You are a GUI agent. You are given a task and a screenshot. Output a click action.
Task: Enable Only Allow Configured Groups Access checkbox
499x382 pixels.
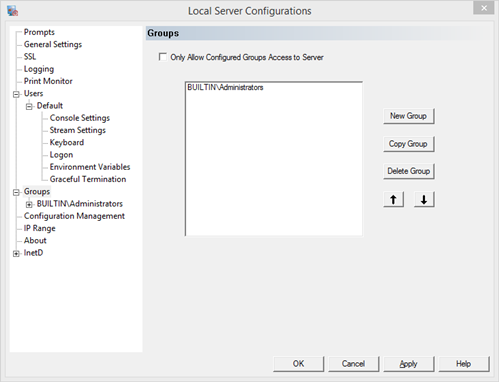coord(163,57)
